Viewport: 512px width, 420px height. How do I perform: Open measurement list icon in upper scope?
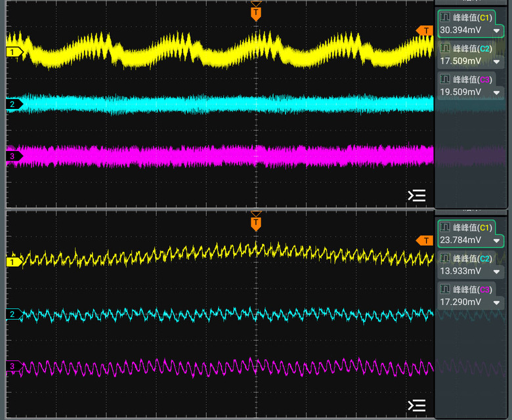(417, 196)
